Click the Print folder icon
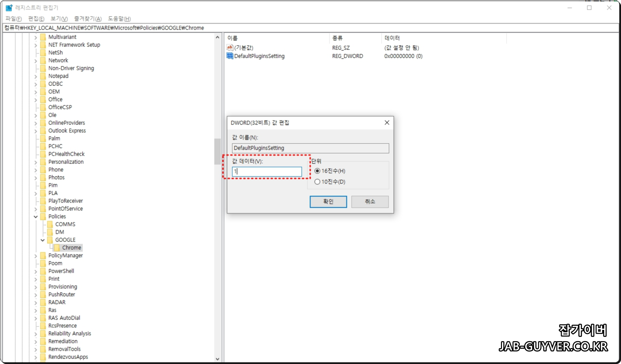 coord(43,279)
